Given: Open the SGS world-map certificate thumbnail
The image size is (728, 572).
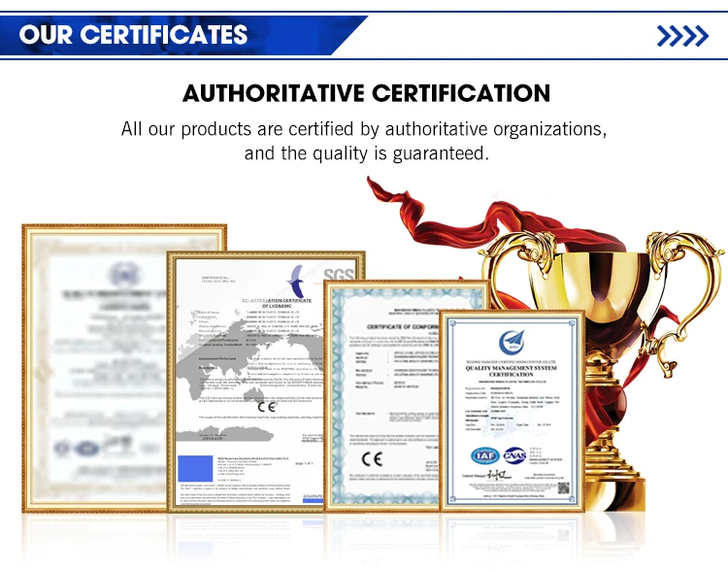Looking at the screenshot, I should (x=247, y=381).
